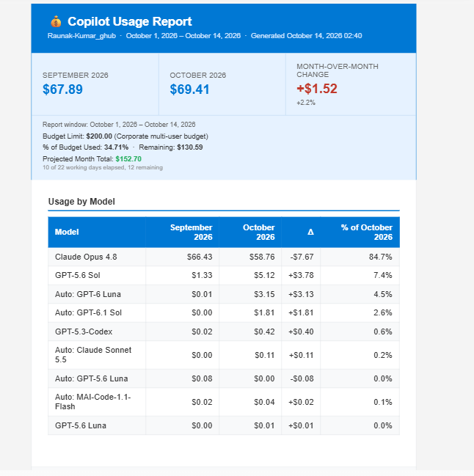The height and width of the screenshot is (476, 474).
Task: Click the username Raunak-Kumar_ghub
Action: (x=81, y=36)
